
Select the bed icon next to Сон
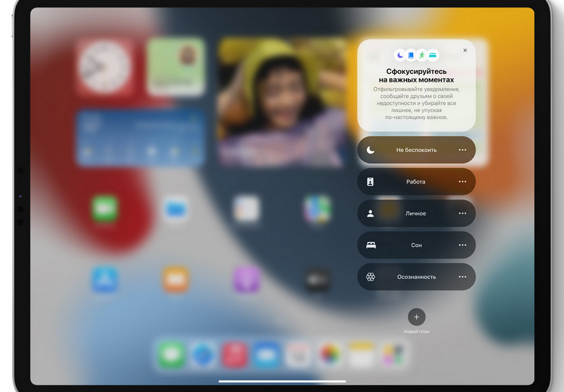click(x=370, y=245)
